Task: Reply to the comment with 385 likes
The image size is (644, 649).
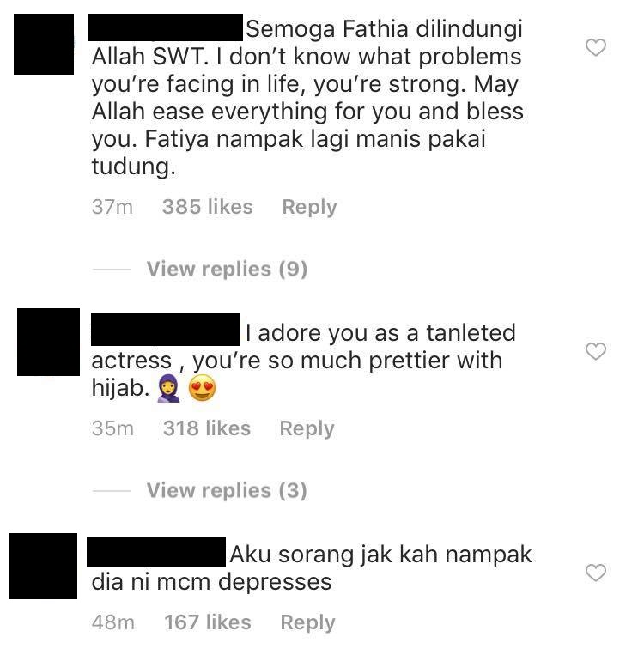Action: tap(309, 207)
